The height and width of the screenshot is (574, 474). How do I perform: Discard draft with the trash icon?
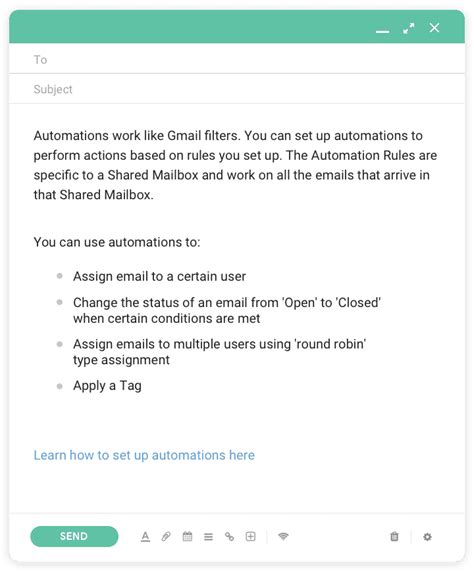click(394, 537)
